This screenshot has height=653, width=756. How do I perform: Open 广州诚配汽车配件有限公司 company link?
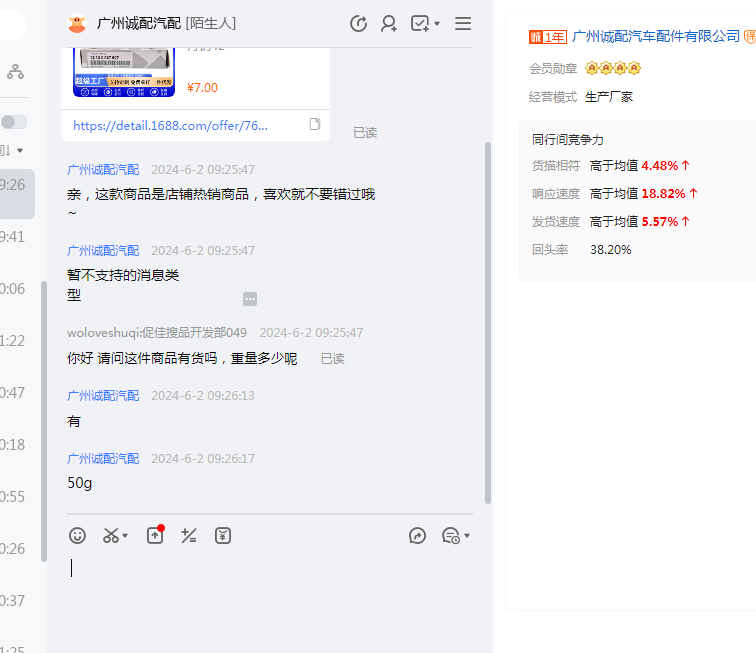[x=655, y=36]
